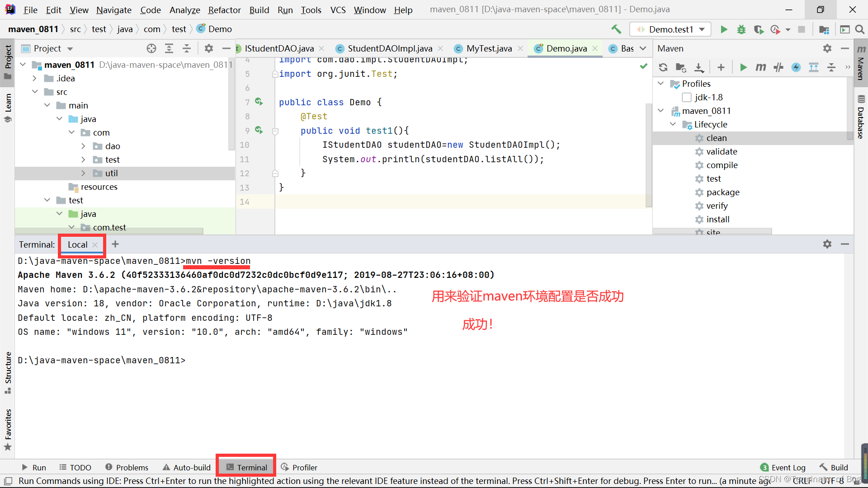Image resolution: width=868 pixels, height=488 pixels.
Task: Open Project panel options gear
Action: coord(208,48)
